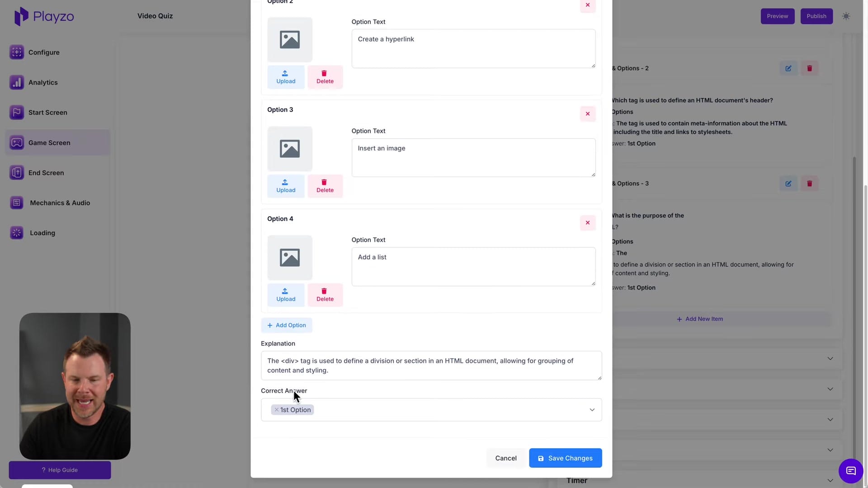Edit the 'Options - 2' question item
Screen dimensions: 868x488
788,69
